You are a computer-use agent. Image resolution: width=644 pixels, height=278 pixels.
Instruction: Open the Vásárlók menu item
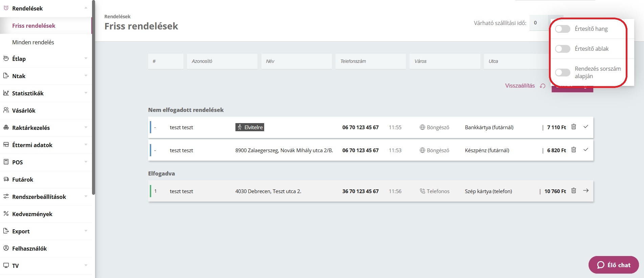point(46,111)
